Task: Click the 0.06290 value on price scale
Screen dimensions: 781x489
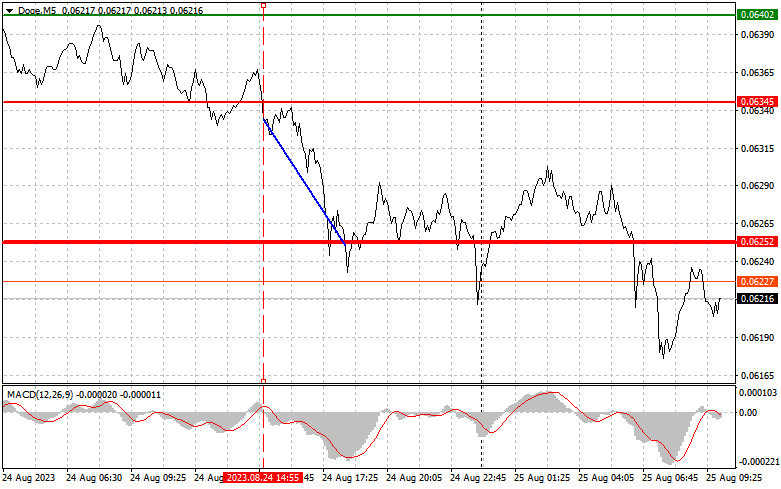Action: click(x=756, y=186)
